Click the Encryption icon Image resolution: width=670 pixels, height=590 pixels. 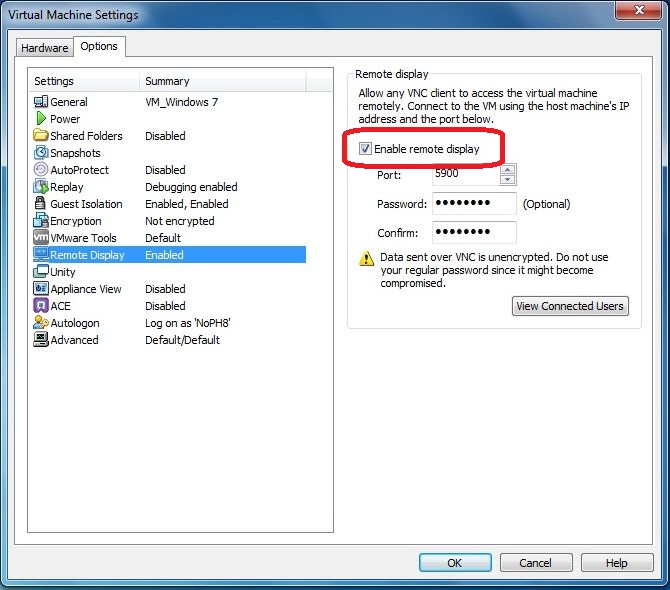pyautogui.click(x=41, y=220)
